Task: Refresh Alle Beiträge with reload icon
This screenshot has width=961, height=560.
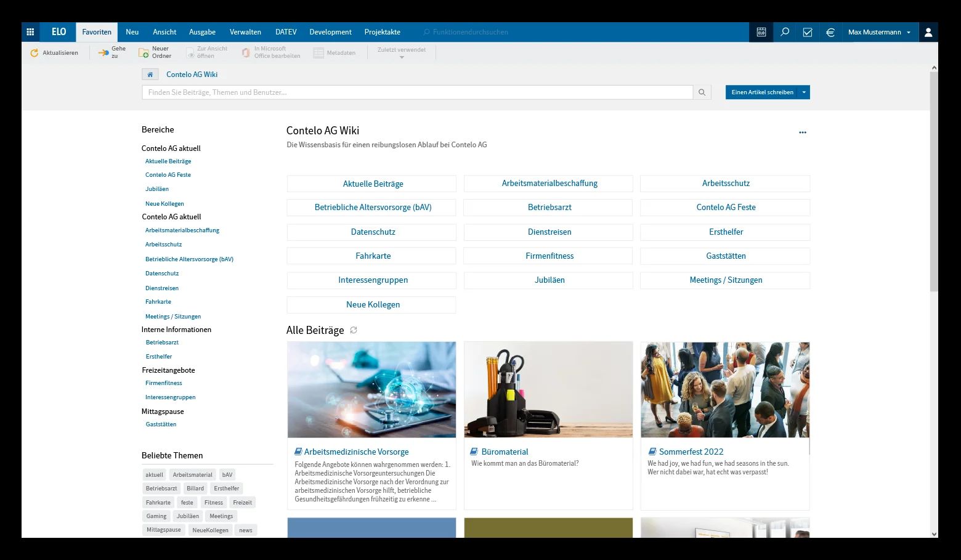Action: [354, 330]
